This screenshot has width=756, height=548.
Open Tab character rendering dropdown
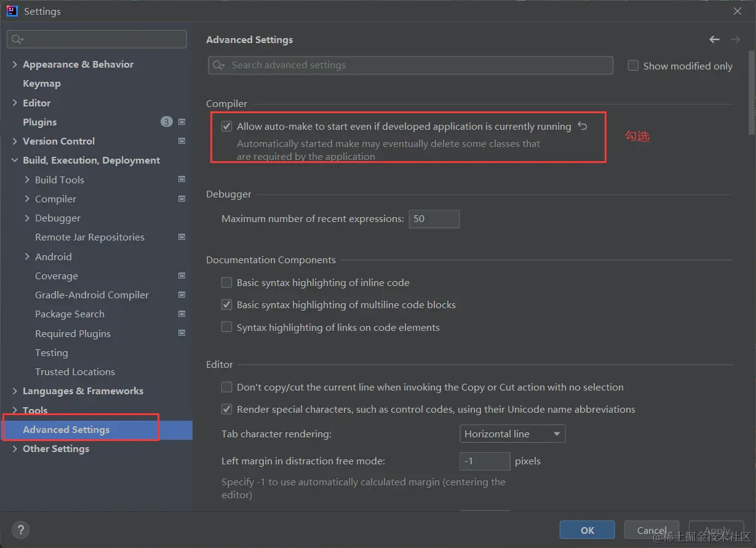(x=512, y=434)
